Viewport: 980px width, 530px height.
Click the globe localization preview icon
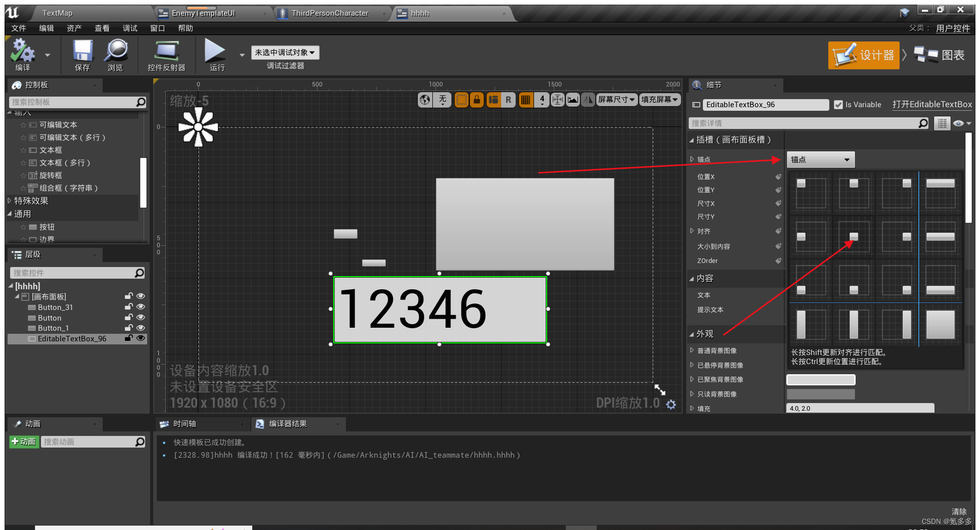(x=425, y=100)
